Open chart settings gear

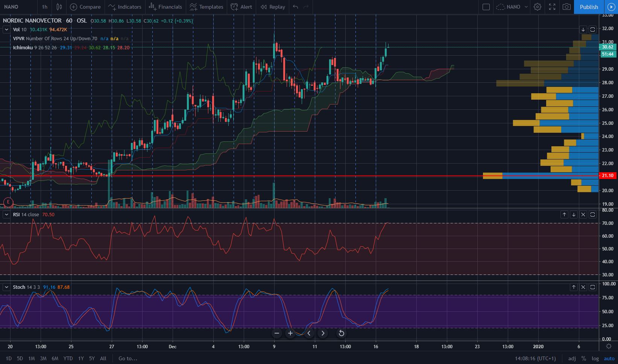[538, 7]
